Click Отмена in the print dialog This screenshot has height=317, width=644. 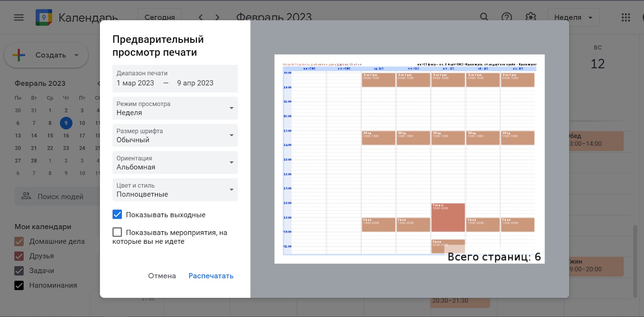click(x=162, y=276)
